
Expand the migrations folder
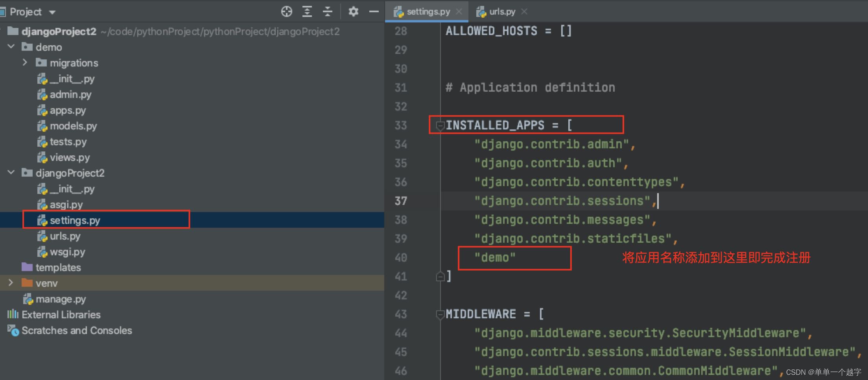tap(25, 63)
